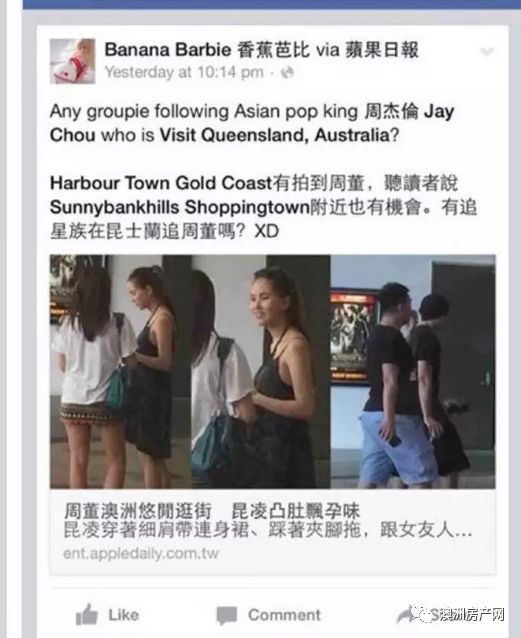This screenshot has height=638, width=521.
Task: Click the Share arrow icon
Action: pos(409,614)
